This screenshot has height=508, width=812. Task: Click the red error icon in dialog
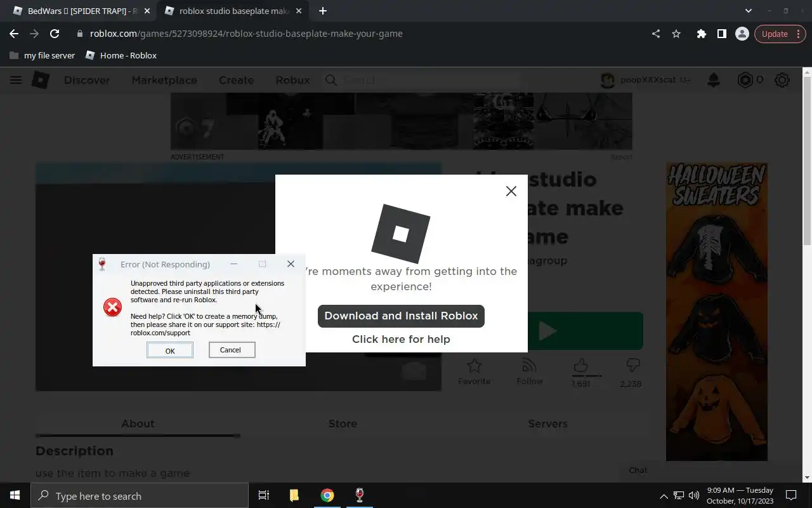113,307
